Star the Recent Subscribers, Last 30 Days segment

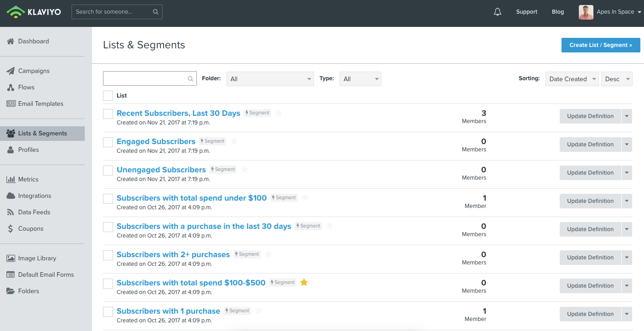tap(279, 113)
